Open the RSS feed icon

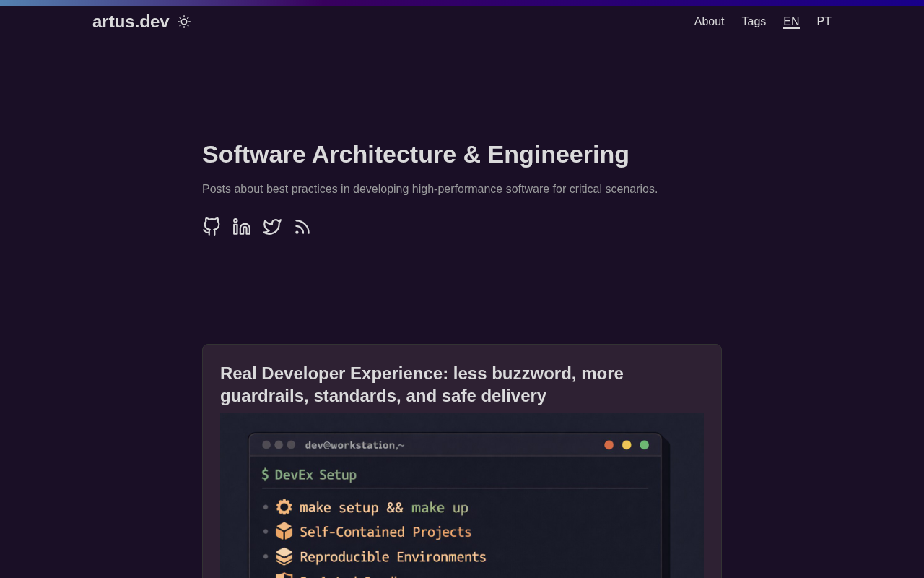coord(302,227)
